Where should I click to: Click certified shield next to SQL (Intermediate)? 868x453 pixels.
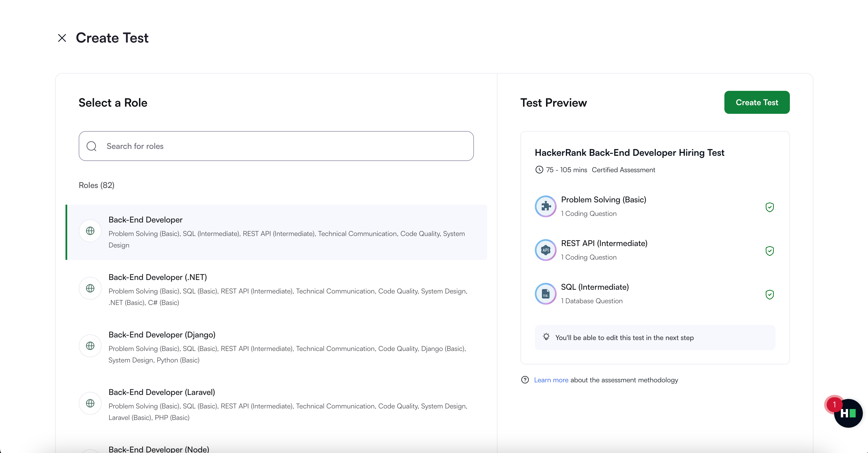pyautogui.click(x=769, y=294)
